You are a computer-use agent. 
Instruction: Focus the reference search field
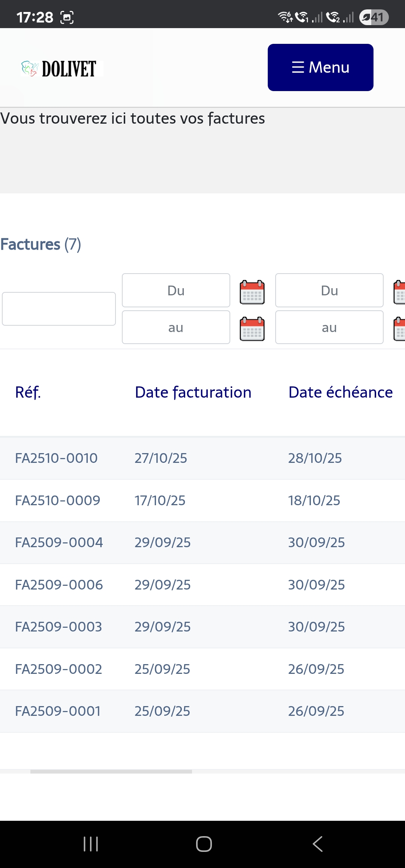point(59,309)
